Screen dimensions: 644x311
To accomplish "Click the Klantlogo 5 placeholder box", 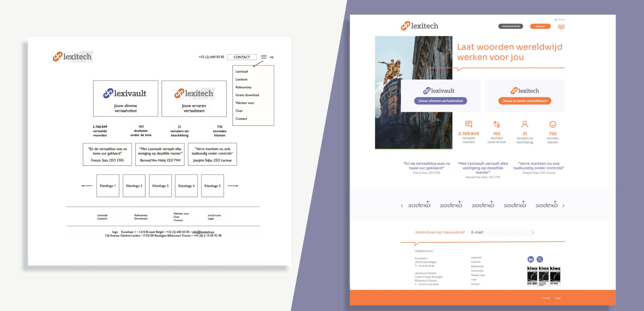I will pos(213,185).
